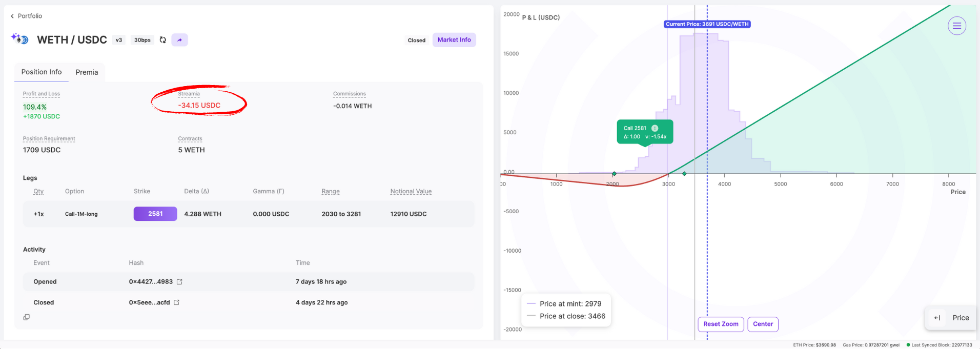Go back using the Portfolio chevron arrow
The height and width of the screenshot is (349, 980).
(12, 16)
